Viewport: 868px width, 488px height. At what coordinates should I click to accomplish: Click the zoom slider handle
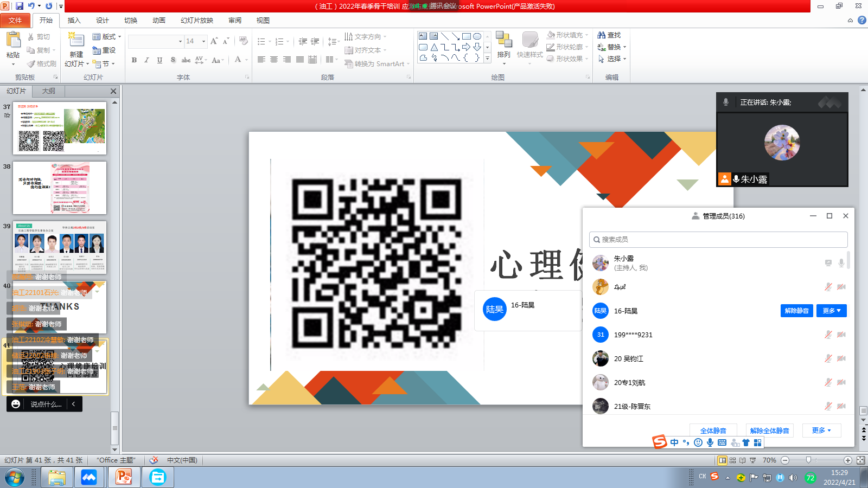(808, 460)
